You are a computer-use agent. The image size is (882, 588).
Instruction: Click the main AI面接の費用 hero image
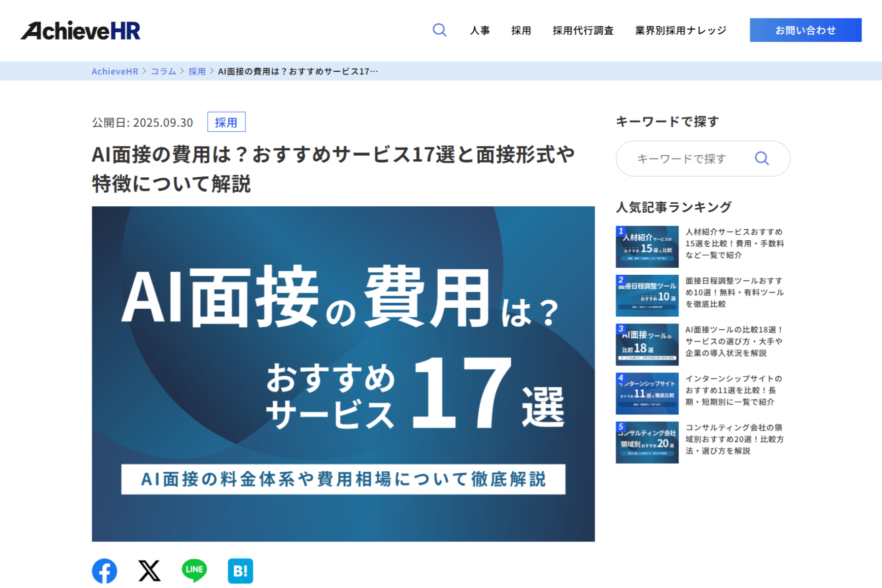point(343,373)
